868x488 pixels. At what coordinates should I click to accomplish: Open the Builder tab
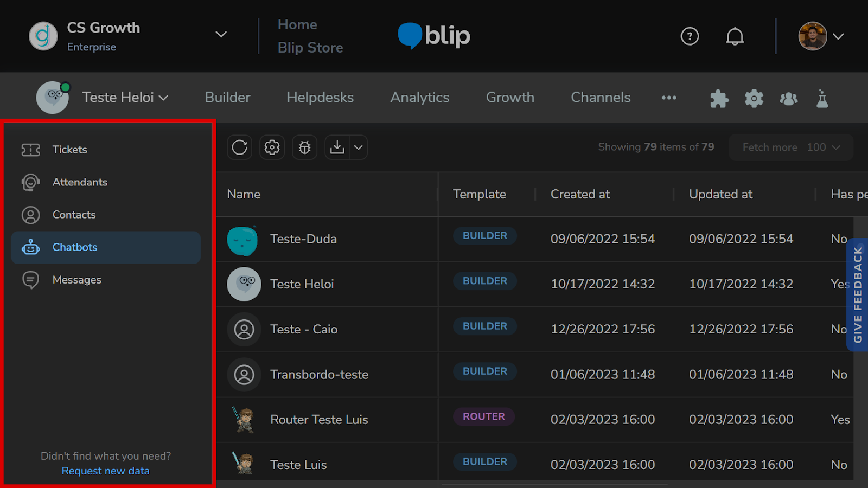click(227, 98)
